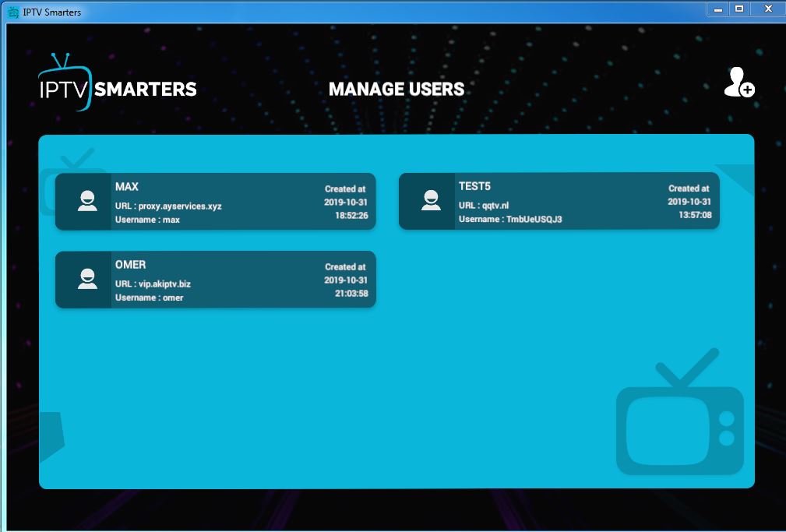Click the IPTV Smarters title bar app icon
The width and height of the screenshot is (786, 532).
[13, 12]
